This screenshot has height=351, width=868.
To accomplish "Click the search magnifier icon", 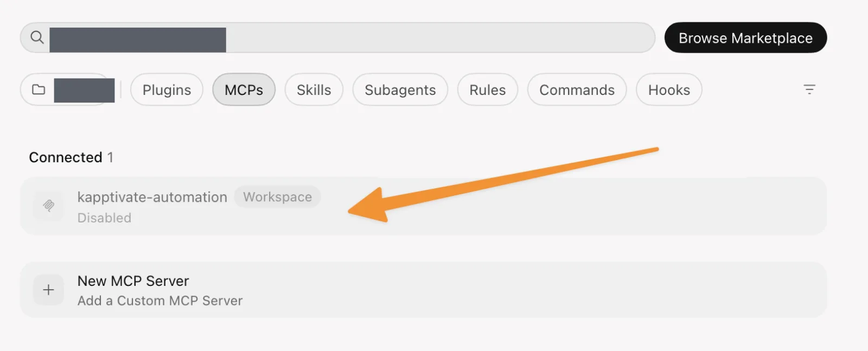I will [37, 37].
